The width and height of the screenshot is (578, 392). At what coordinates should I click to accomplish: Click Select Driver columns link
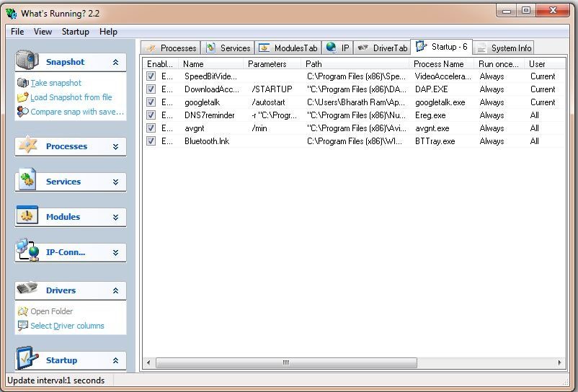[x=67, y=326]
